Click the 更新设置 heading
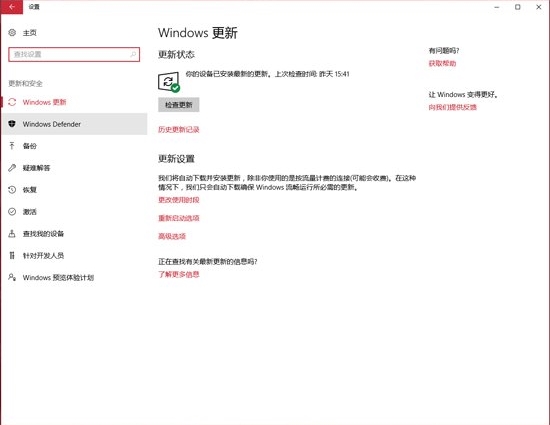 (176, 159)
